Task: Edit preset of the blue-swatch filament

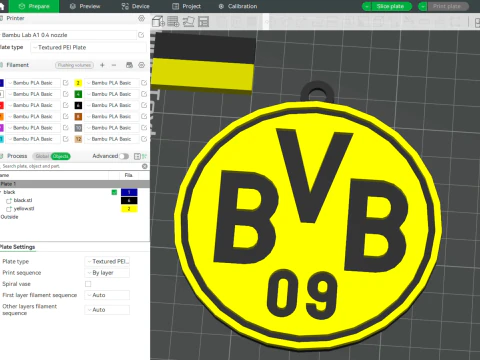Action: [x=66, y=83]
